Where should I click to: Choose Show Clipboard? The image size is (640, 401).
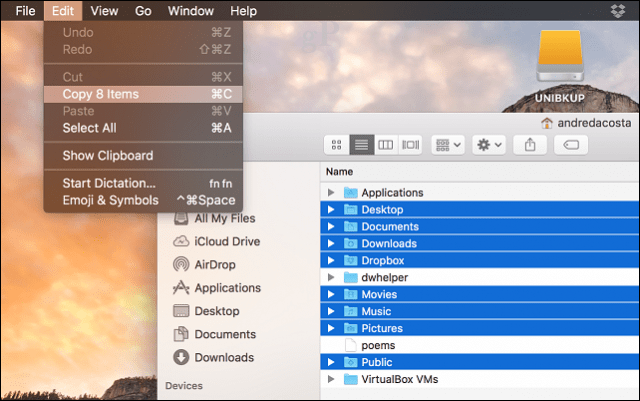[143, 156]
